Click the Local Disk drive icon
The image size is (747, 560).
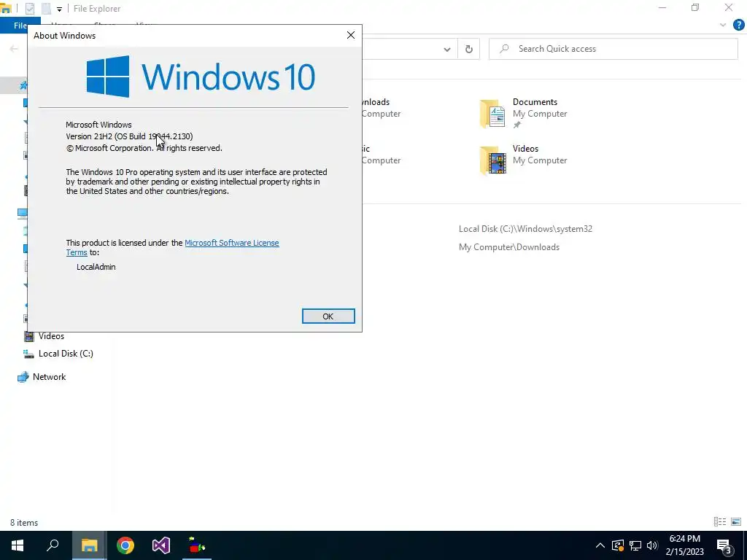(x=28, y=354)
